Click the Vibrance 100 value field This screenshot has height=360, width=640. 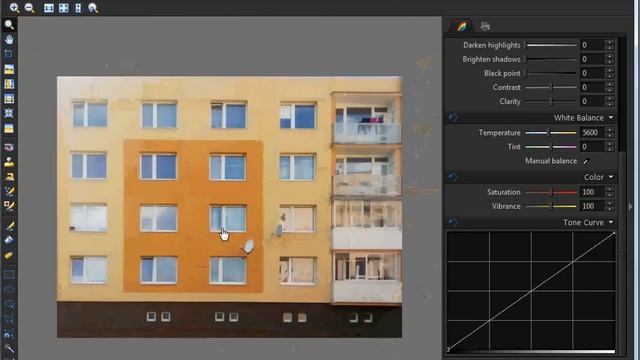(x=592, y=206)
